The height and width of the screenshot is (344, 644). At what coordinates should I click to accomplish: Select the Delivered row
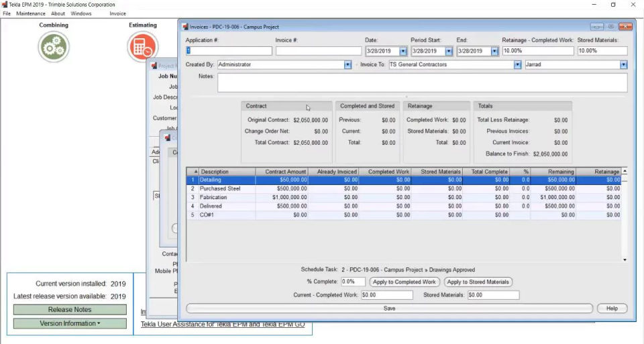coord(404,206)
